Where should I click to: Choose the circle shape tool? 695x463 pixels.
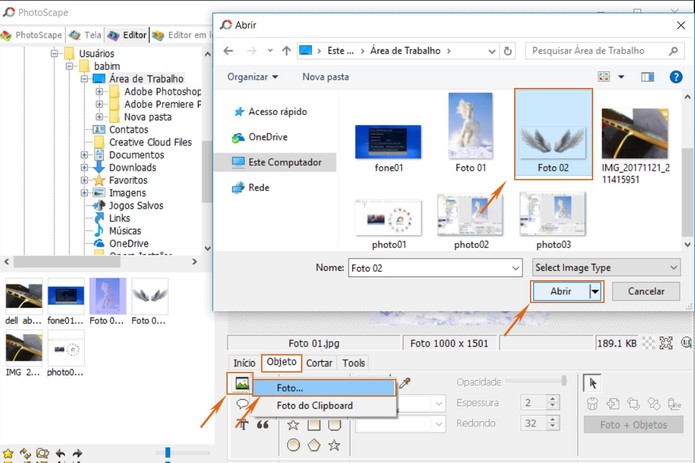293,445
